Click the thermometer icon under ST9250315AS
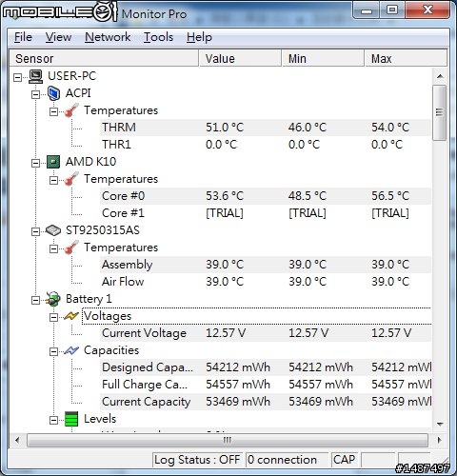This screenshot has height=476, width=457. tap(71, 248)
